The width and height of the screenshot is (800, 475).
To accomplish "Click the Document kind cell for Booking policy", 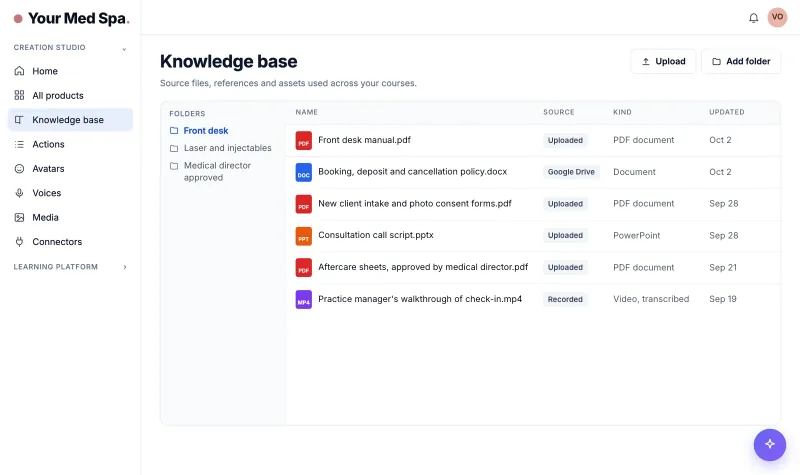I will coord(634,172).
